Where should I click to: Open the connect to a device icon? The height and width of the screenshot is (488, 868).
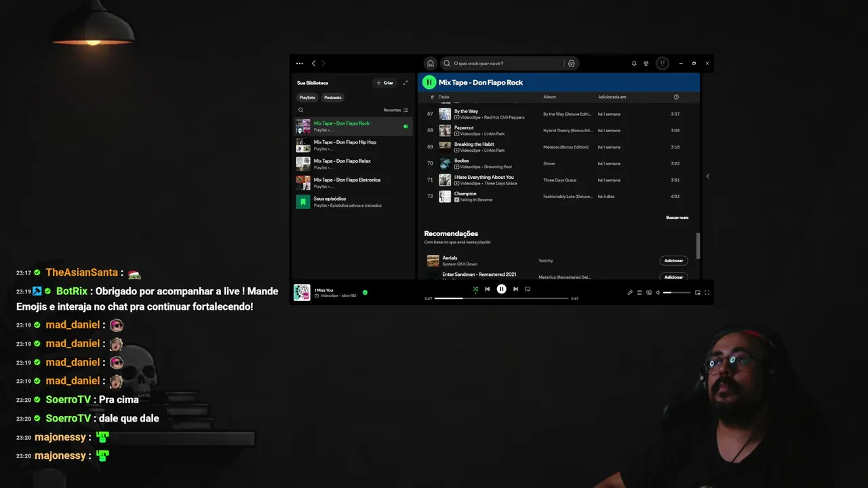coord(649,293)
